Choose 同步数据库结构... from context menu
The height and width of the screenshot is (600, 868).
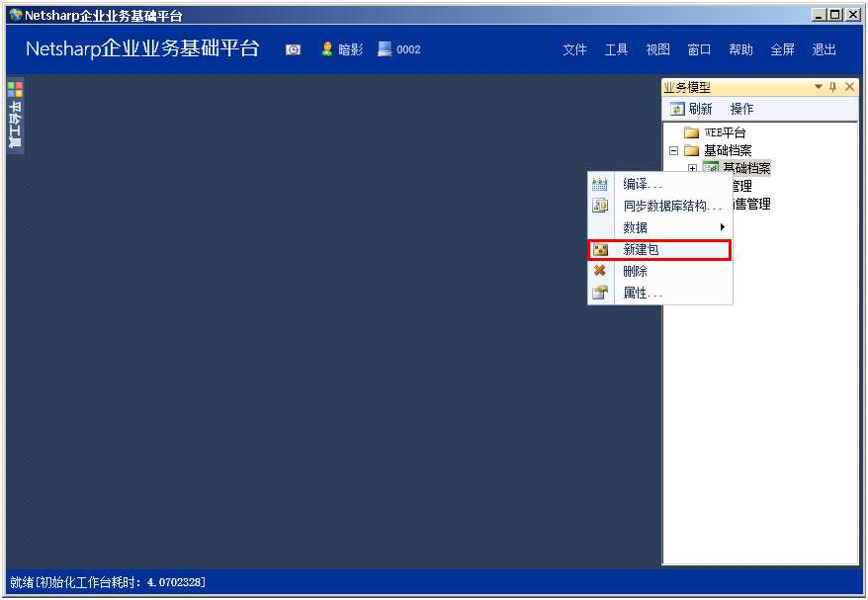tap(659, 206)
